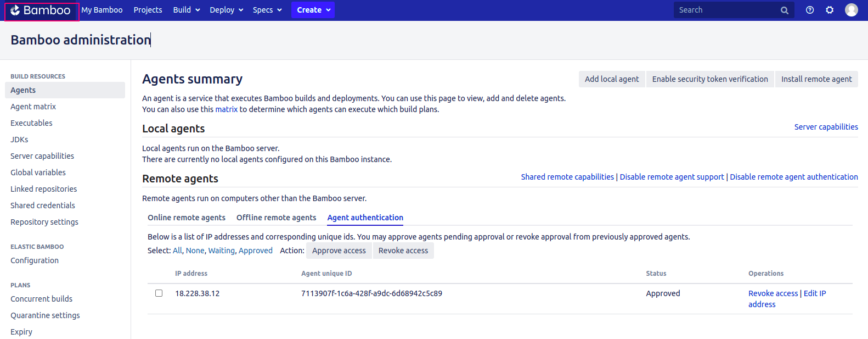Open the user profile avatar

852,10
